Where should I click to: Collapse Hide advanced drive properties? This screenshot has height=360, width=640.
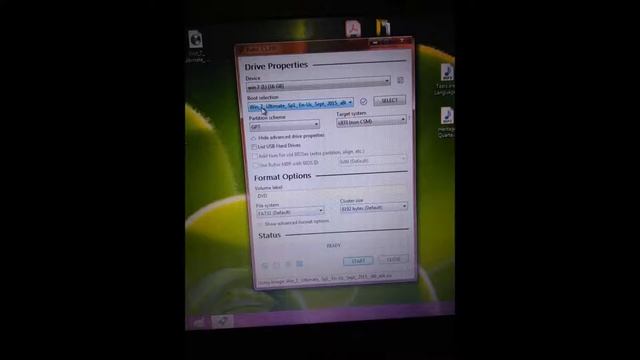tap(288, 136)
